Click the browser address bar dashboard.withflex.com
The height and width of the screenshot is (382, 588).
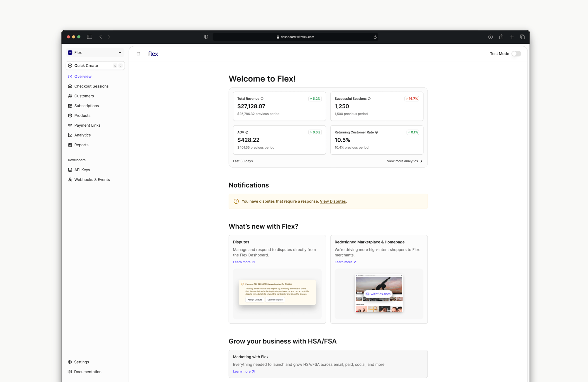295,37
